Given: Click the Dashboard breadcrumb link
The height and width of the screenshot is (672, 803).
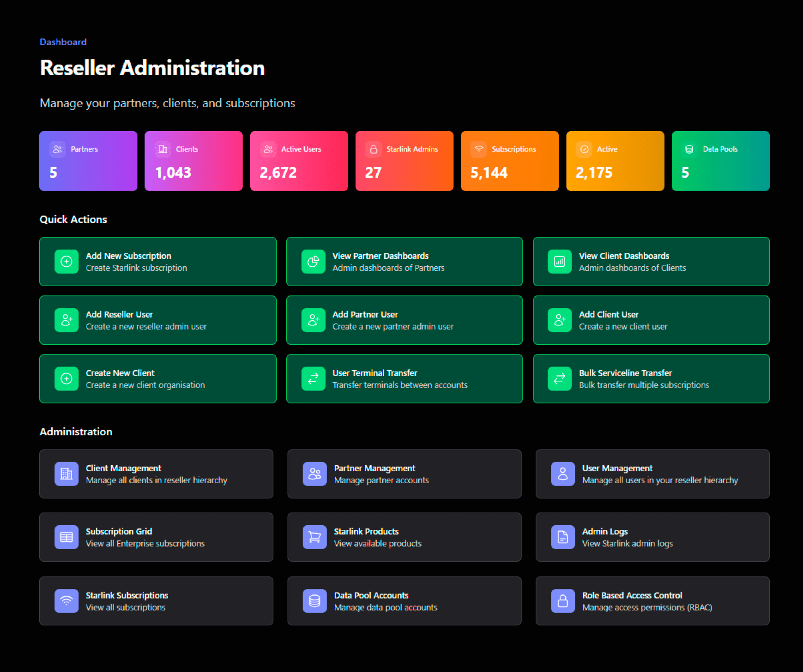Looking at the screenshot, I should (x=63, y=42).
